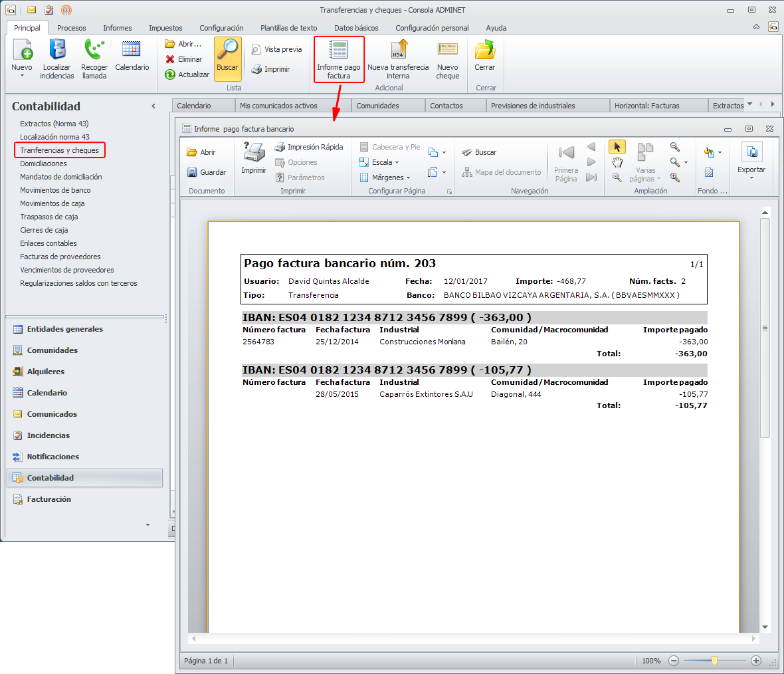Open the Comunidades document tab
Screen dimensions: 784x674
pos(377,106)
